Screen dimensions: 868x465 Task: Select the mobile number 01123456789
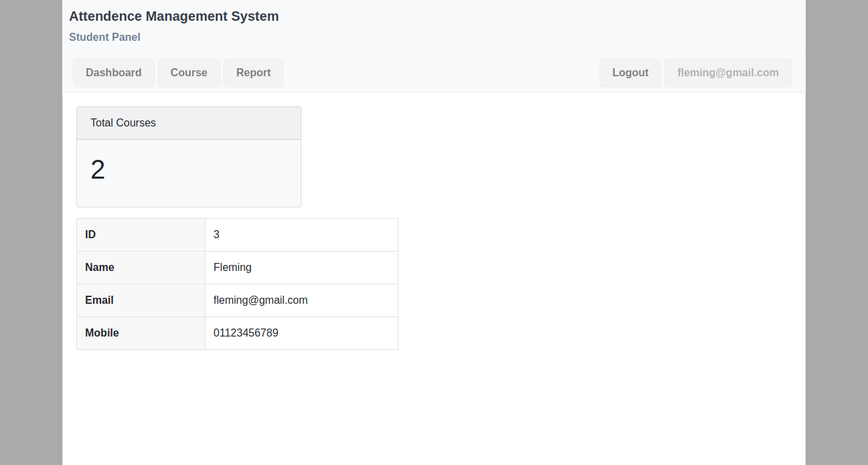246,333
